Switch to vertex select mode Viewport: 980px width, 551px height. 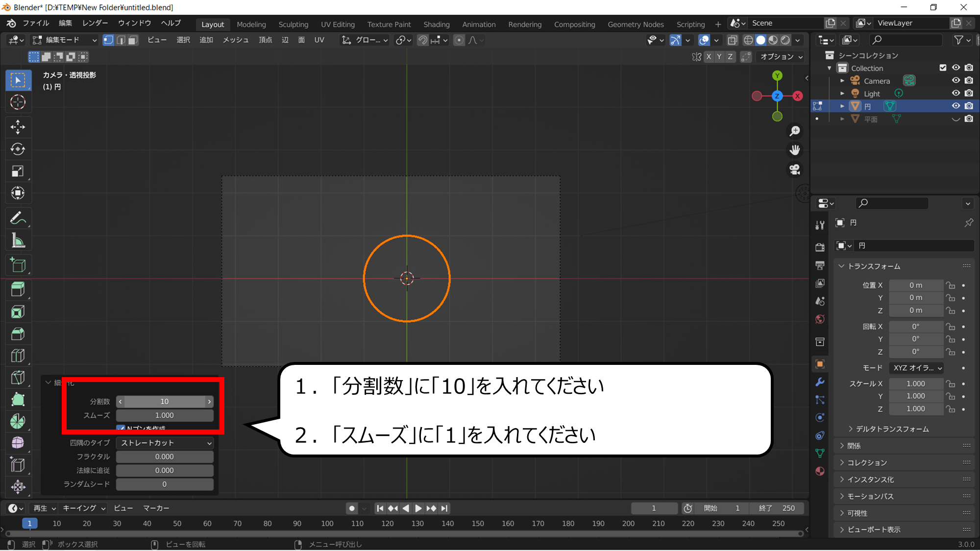point(108,40)
